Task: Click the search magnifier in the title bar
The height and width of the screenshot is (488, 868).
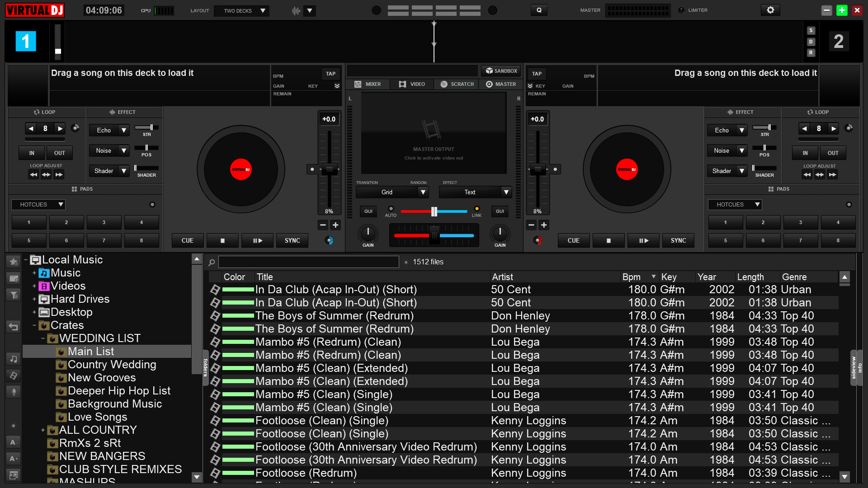Action: tap(539, 9)
